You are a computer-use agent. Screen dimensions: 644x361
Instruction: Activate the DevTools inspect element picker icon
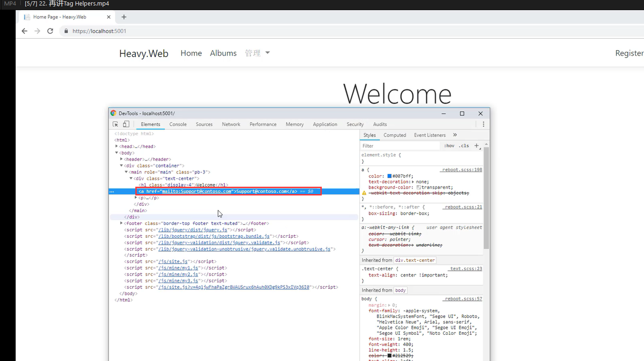116,124
